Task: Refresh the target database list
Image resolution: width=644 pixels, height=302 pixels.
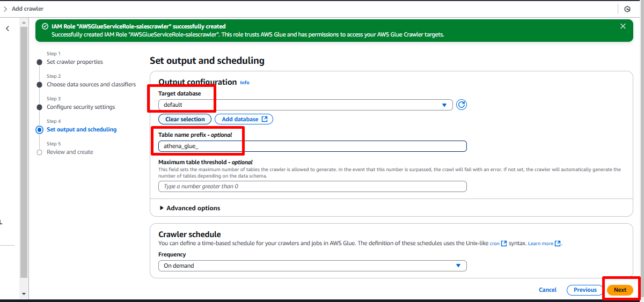Action: coord(461,105)
